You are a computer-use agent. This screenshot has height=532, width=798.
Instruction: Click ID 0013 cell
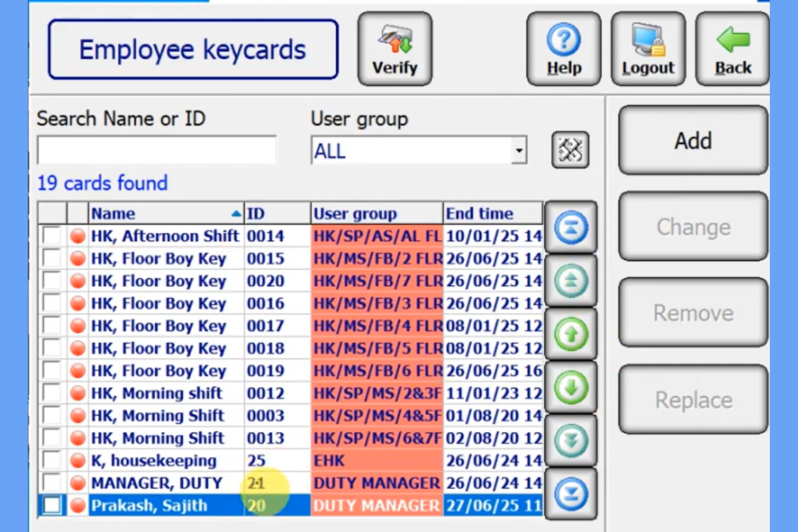click(x=277, y=438)
